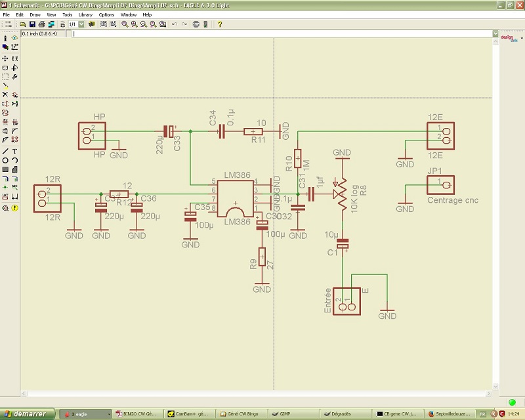
Task: Click the demarrer Start button
Action: point(28,414)
